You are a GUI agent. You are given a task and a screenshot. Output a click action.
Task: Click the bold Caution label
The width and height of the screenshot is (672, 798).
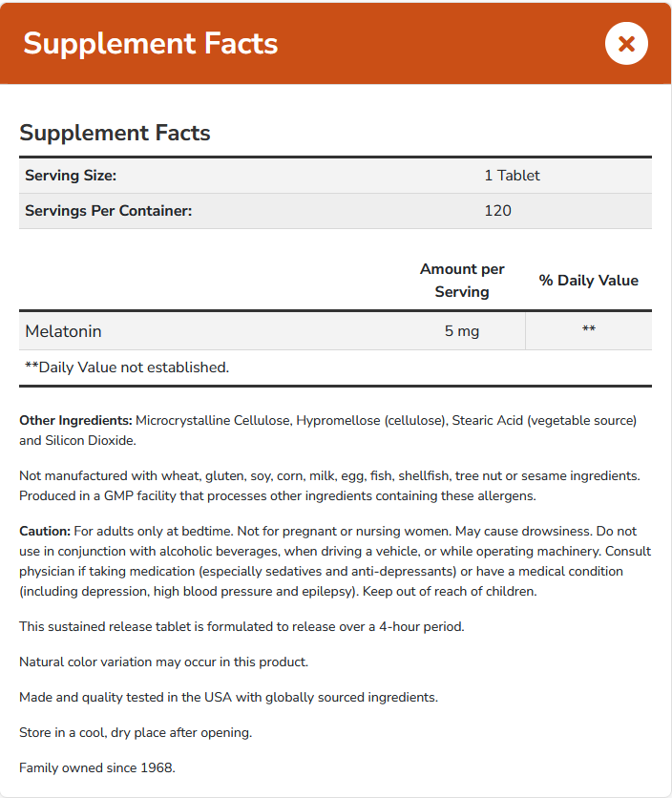click(x=45, y=531)
